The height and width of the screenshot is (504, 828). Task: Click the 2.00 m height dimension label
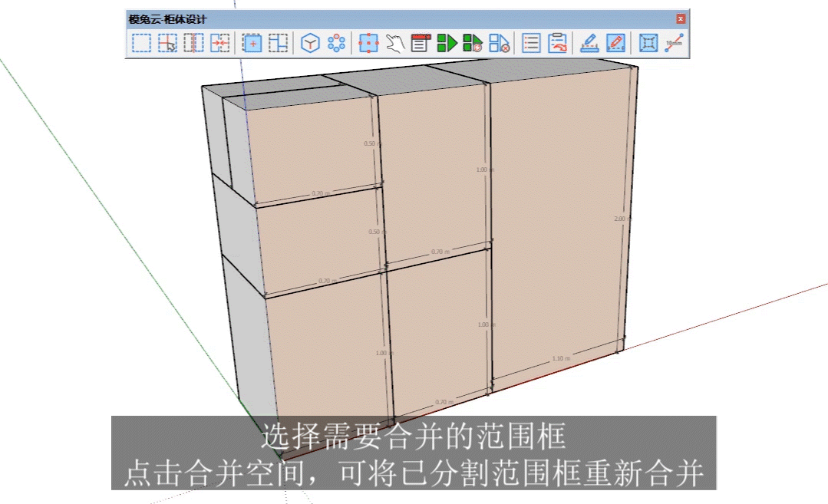[620, 219]
